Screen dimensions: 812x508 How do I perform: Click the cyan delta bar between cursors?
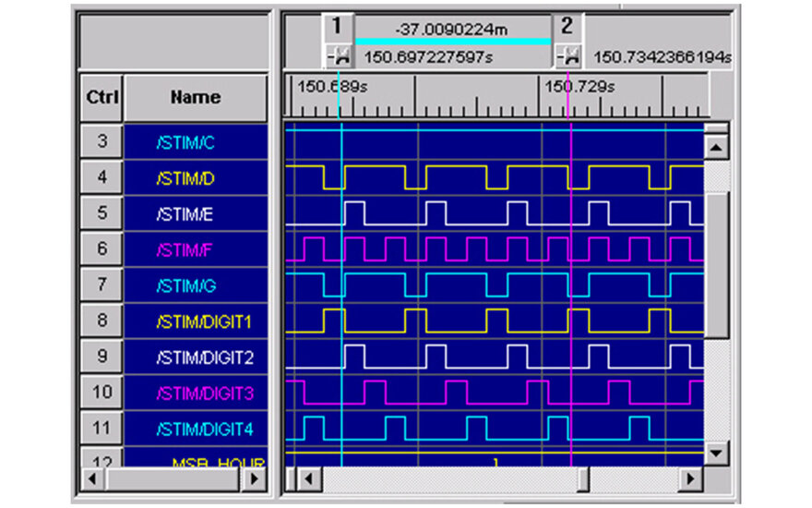click(453, 42)
